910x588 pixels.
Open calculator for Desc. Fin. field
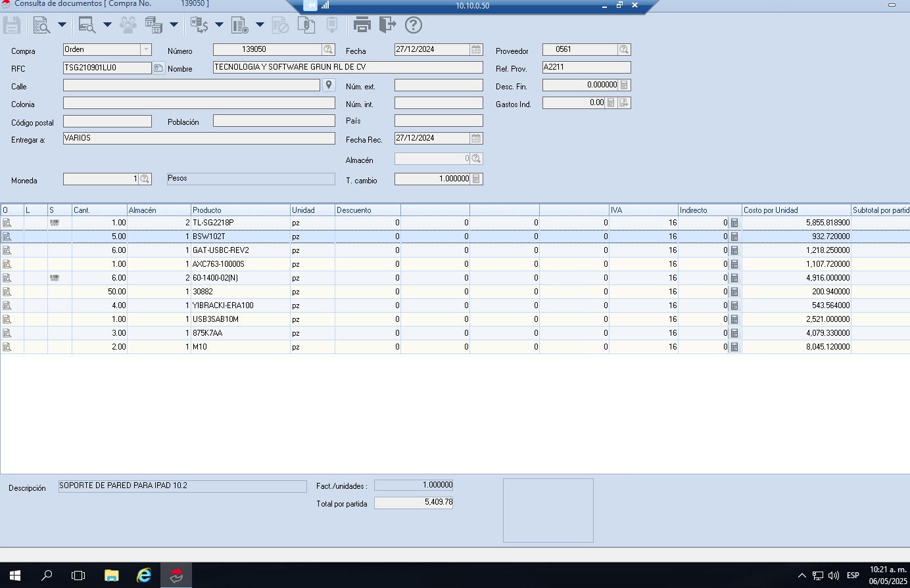624,85
